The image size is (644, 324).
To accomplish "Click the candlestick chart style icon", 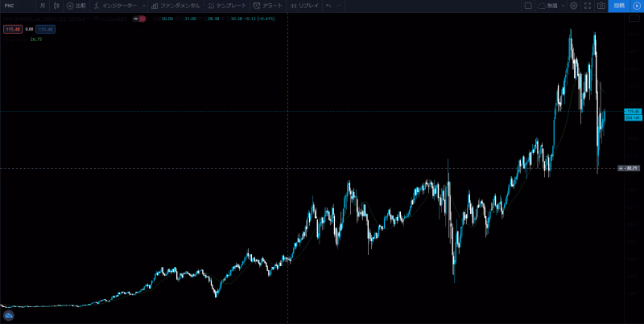I will [x=56, y=6].
